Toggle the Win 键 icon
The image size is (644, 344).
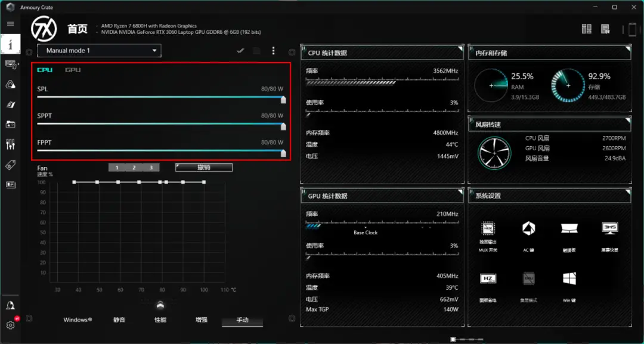(x=569, y=279)
